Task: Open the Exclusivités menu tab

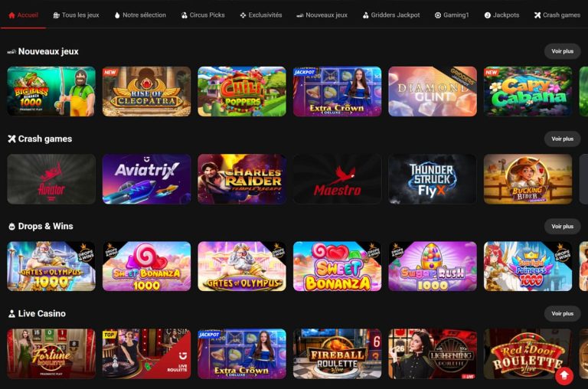Action: (x=261, y=15)
